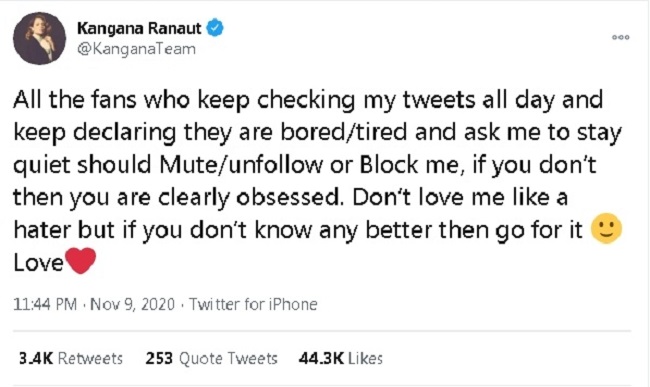View the 253 Quote Tweets

click(x=211, y=358)
